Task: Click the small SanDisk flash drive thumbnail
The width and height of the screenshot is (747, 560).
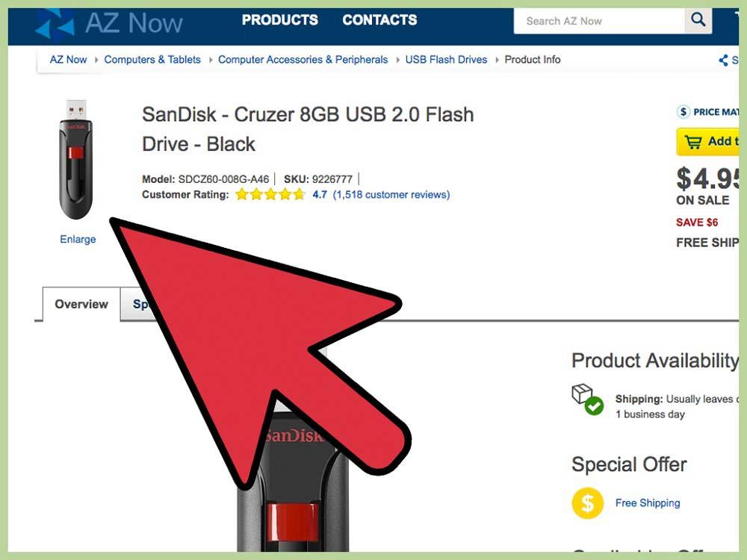Action: (75, 160)
